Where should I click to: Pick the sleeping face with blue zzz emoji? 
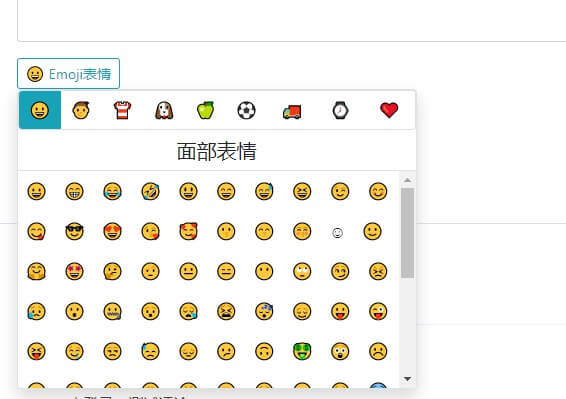264,311
